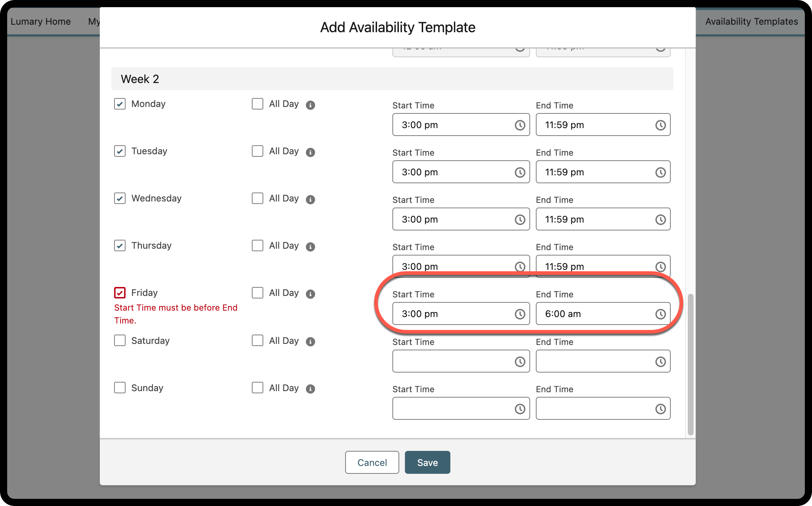Open the time picker for Sunday Start Time
Screen dimensions: 812x506
pyautogui.click(x=519, y=408)
